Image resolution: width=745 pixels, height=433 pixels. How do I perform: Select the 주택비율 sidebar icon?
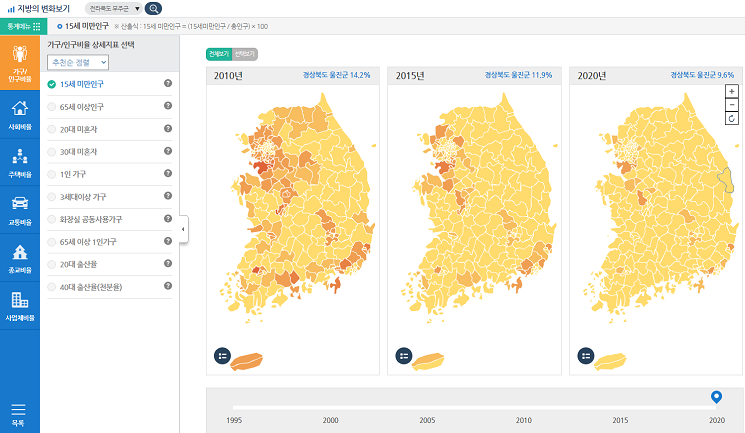[19, 161]
